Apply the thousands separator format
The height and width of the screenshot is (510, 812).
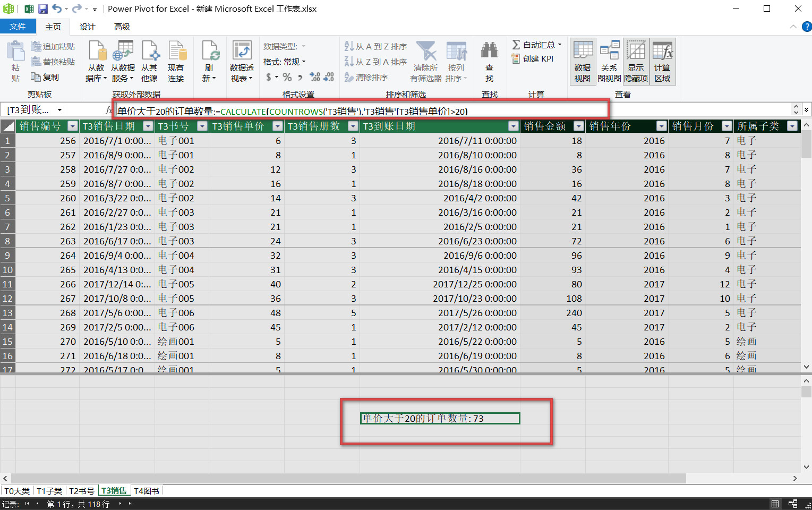[x=300, y=77]
